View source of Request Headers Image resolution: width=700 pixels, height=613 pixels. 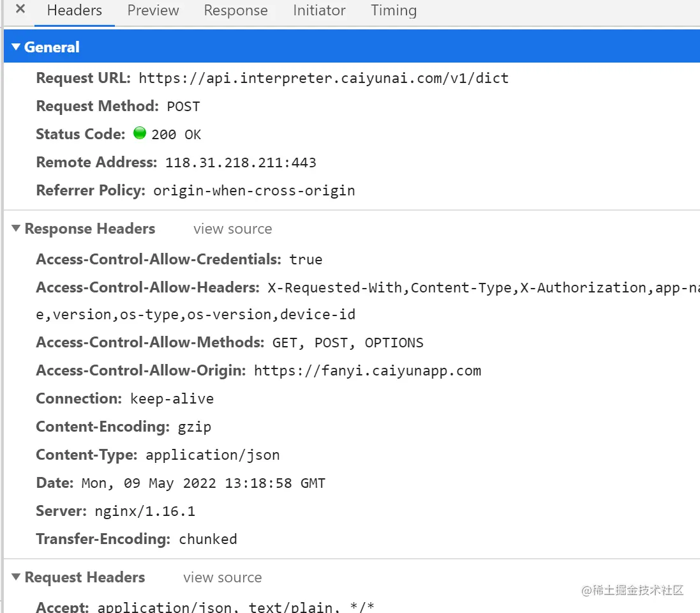(x=222, y=578)
